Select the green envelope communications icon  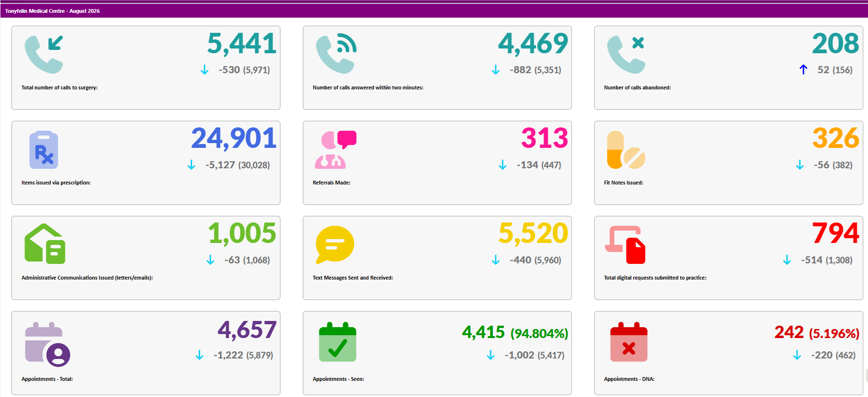click(45, 243)
